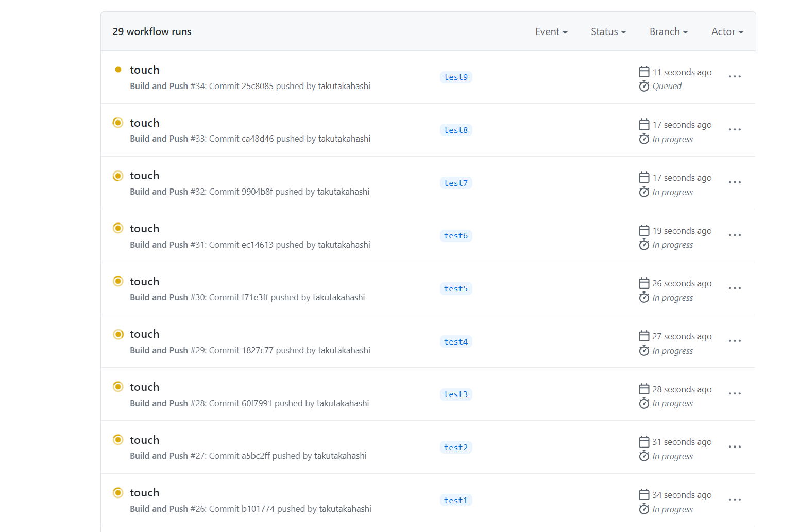Open the Status filter dropdown
The image size is (800, 532).
[608, 32]
